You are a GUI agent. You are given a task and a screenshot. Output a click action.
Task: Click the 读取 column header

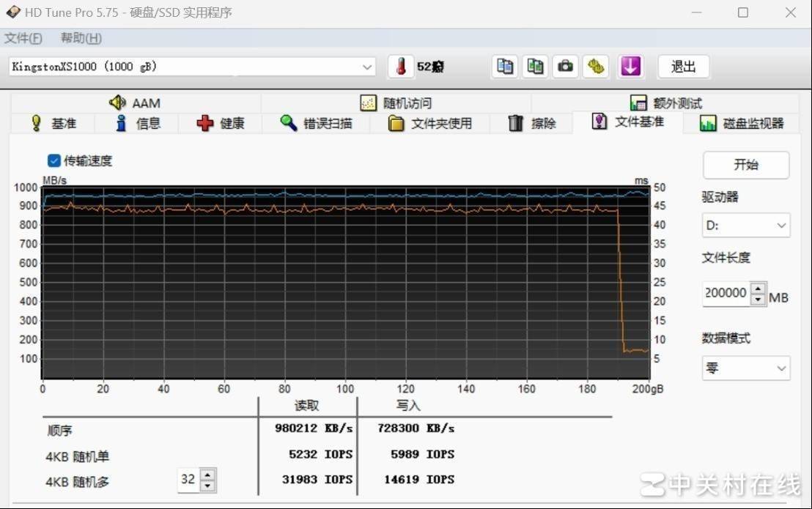pyautogui.click(x=306, y=406)
